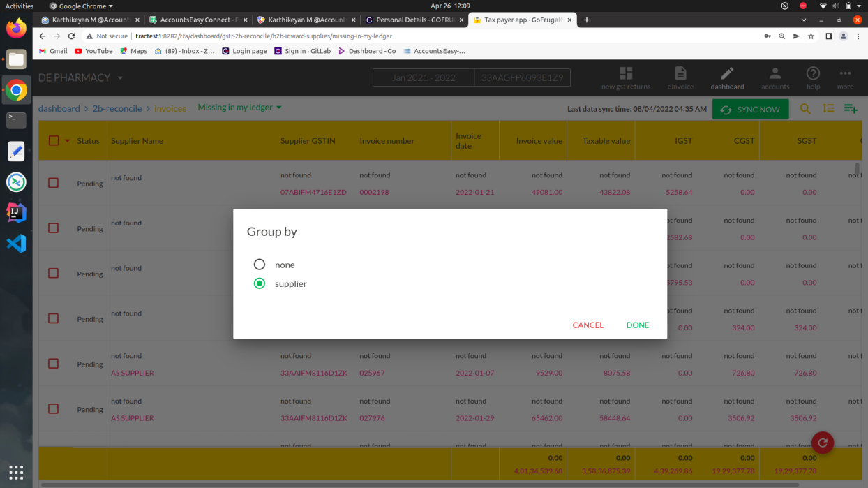Open the einvoice section

point(680,78)
